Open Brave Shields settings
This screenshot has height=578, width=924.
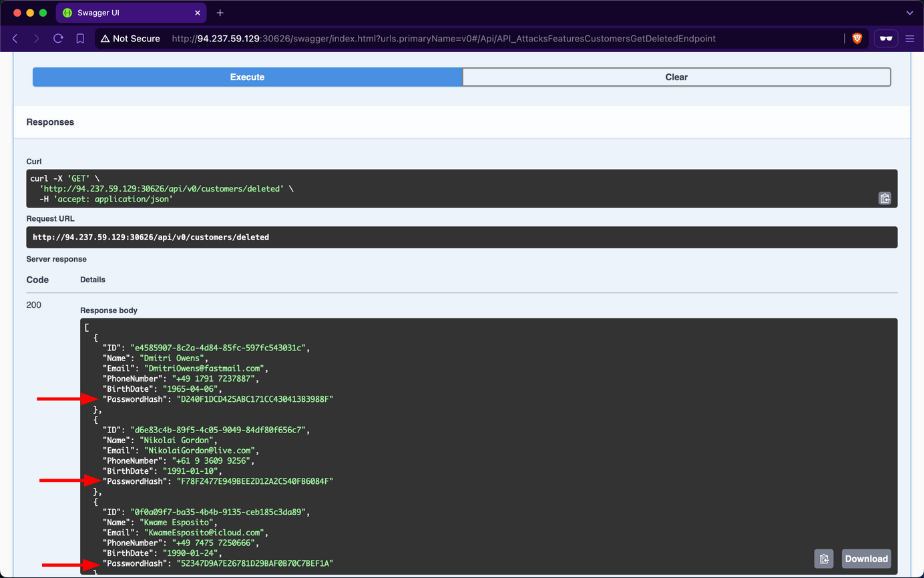click(x=857, y=38)
